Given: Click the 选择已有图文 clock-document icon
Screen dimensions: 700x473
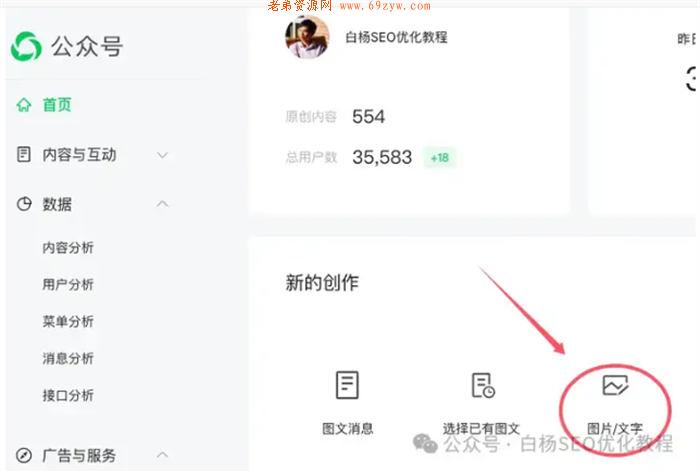Looking at the screenshot, I should [x=483, y=385].
